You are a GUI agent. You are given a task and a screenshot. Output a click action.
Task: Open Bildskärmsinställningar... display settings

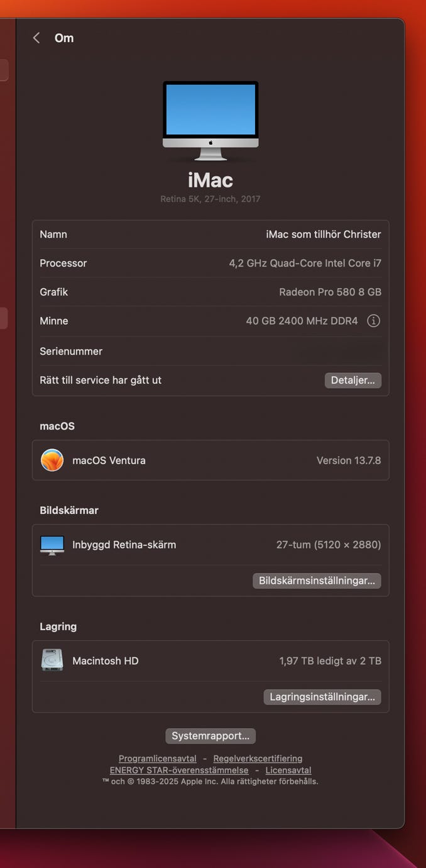(317, 581)
